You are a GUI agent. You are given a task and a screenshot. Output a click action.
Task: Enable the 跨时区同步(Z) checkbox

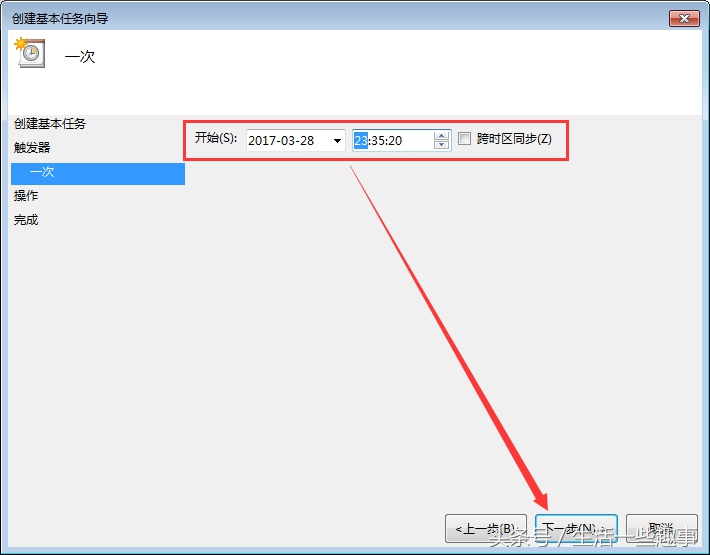click(464, 139)
